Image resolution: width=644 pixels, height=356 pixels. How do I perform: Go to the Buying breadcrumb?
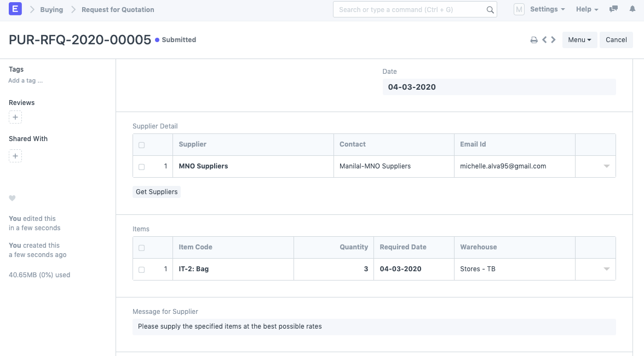(x=51, y=9)
